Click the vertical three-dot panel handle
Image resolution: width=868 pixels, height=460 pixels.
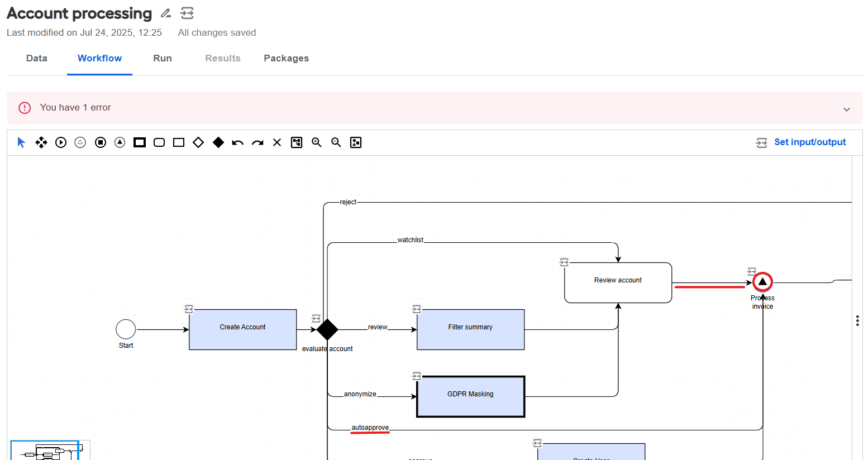pyautogui.click(x=857, y=320)
